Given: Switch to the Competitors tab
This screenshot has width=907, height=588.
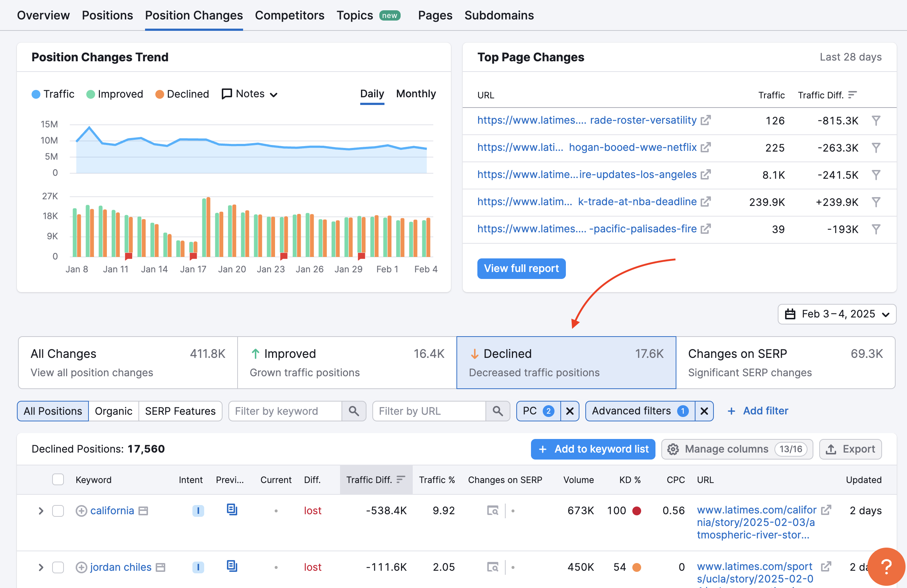Looking at the screenshot, I should [x=289, y=15].
